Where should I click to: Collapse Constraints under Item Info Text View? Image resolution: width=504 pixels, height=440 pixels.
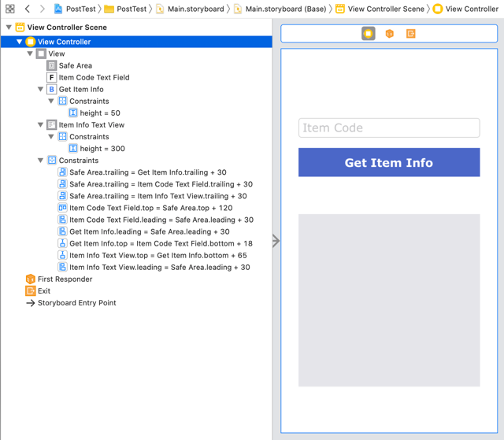tap(51, 136)
